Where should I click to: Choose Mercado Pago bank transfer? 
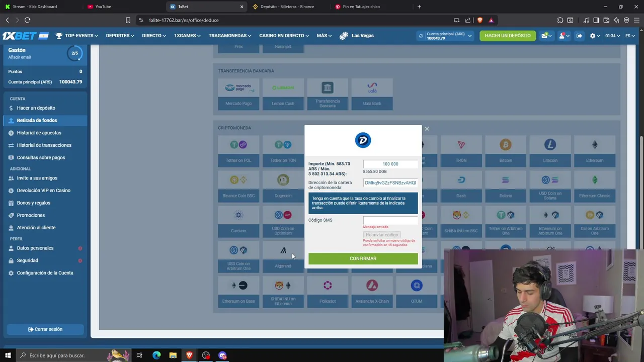[x=238, y=94]
